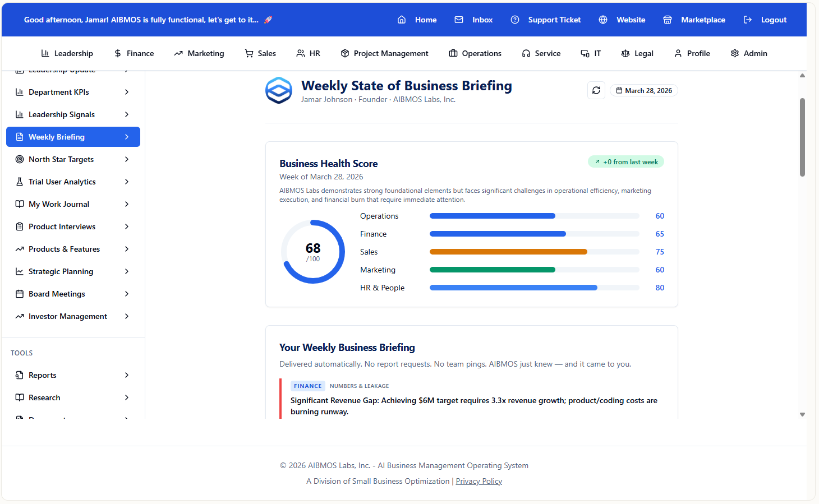The width and height of the screenshot is (819, 504).
Task: Click the AIBMOS logo icon
Action: pyautogui.click(x=279, y=90)
